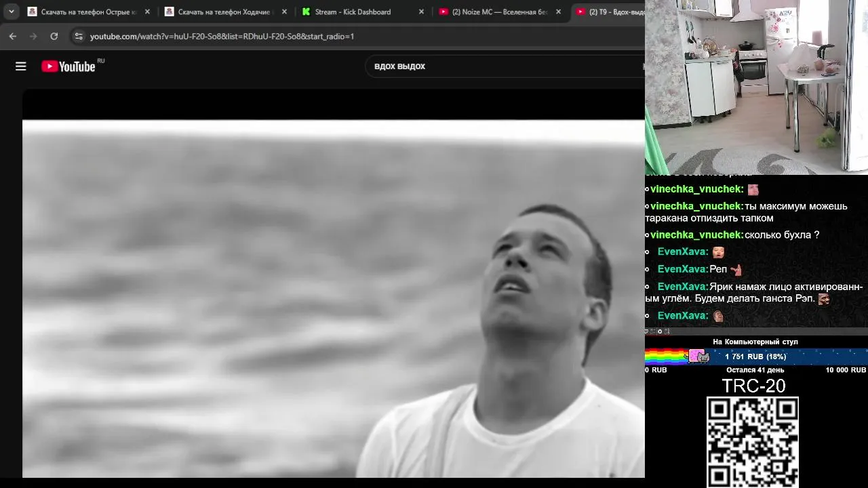Close the Kick Dashboard tab

pyautogui.click(x=421, y=12)
